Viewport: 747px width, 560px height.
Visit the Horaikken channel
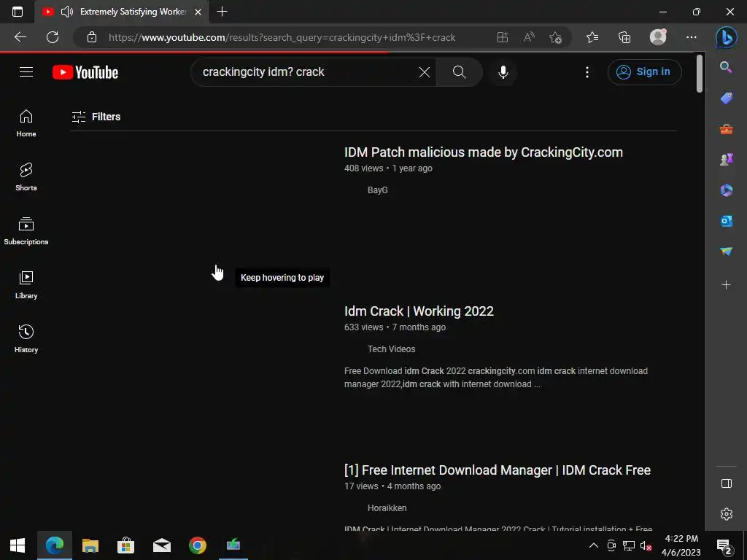[387, 508]
